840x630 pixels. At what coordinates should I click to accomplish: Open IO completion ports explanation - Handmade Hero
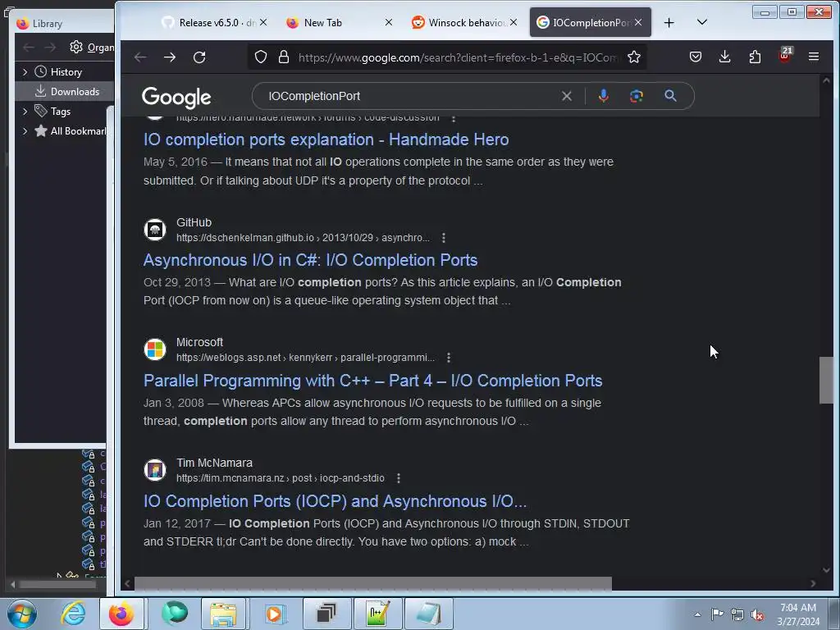tap(326, 139)
